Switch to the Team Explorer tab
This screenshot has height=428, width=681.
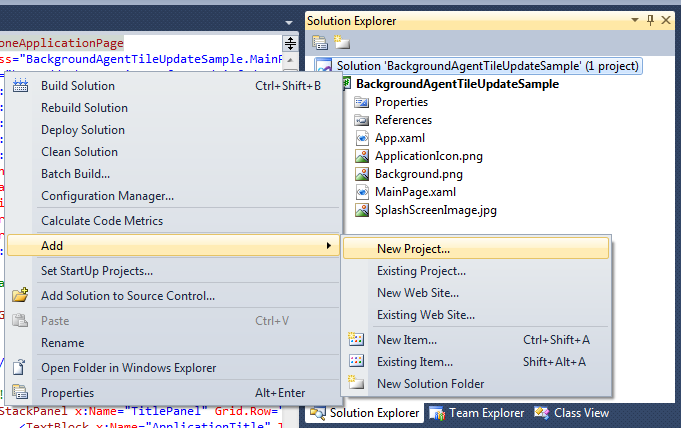(x=477, y=413)
